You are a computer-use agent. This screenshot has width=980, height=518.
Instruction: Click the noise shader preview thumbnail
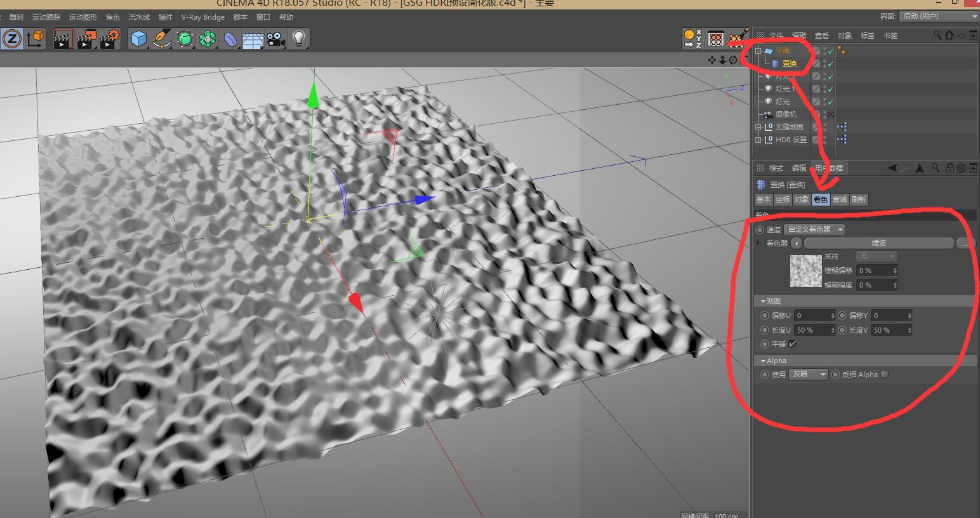[805, 270]
